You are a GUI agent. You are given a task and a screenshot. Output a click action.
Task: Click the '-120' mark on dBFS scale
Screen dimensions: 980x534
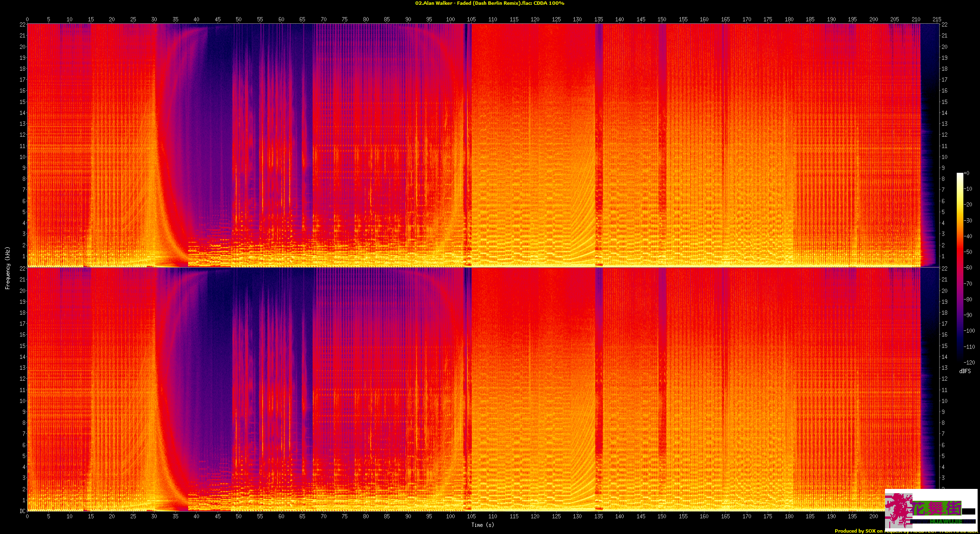(970, 363)
